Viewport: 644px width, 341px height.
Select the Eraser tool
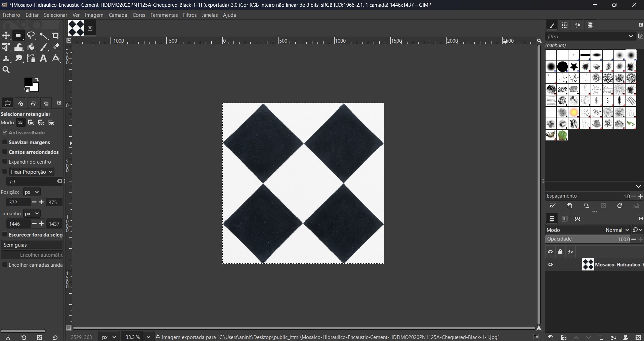(56, 47)
